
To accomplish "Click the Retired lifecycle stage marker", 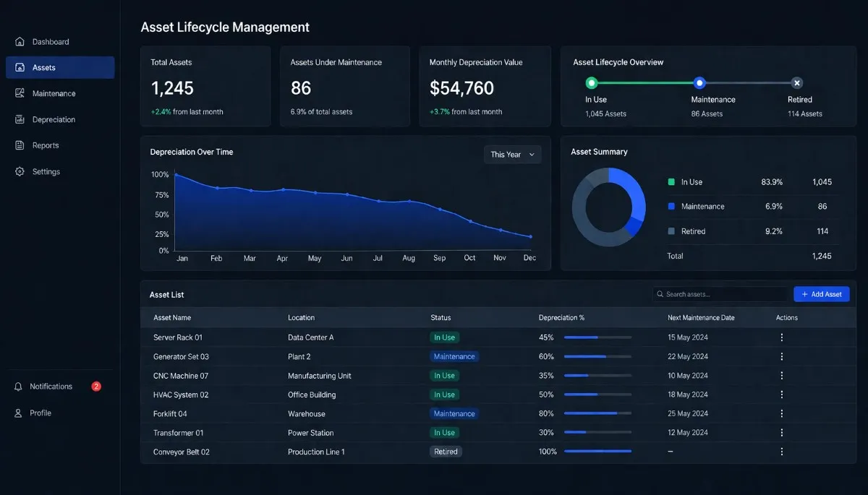I will click(796, 83).
